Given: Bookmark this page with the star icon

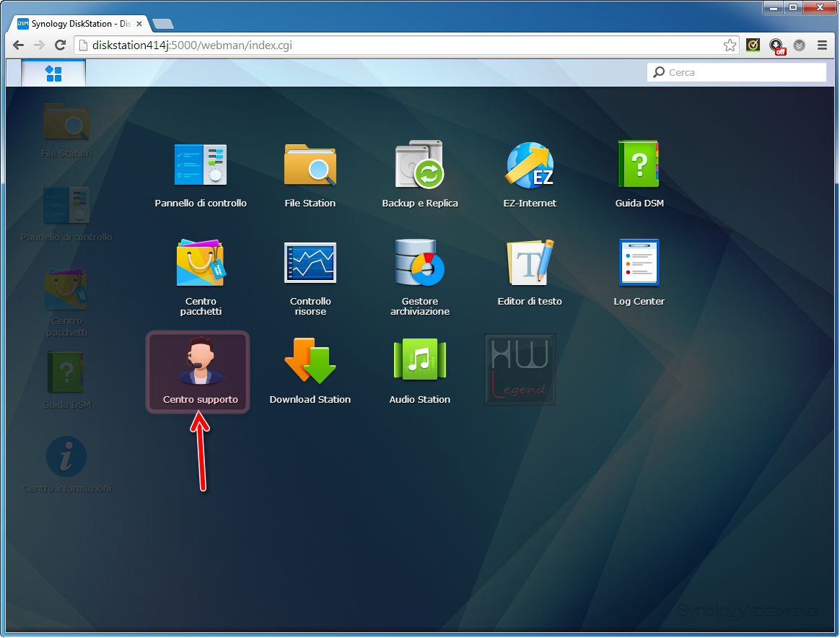Looking at the screenshot, I should click(730, 45).
